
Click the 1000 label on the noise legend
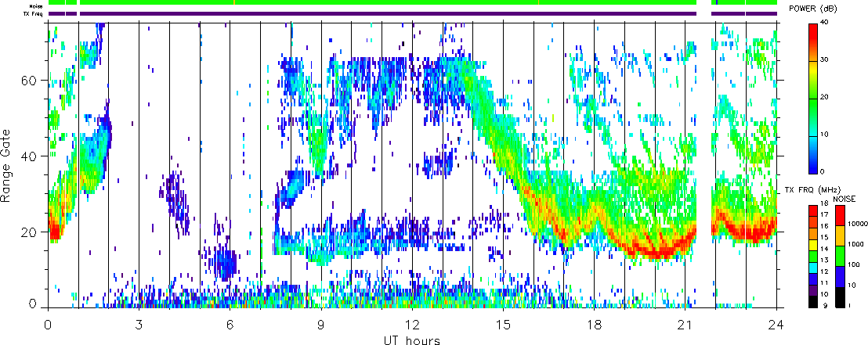[x=855, y=243]
